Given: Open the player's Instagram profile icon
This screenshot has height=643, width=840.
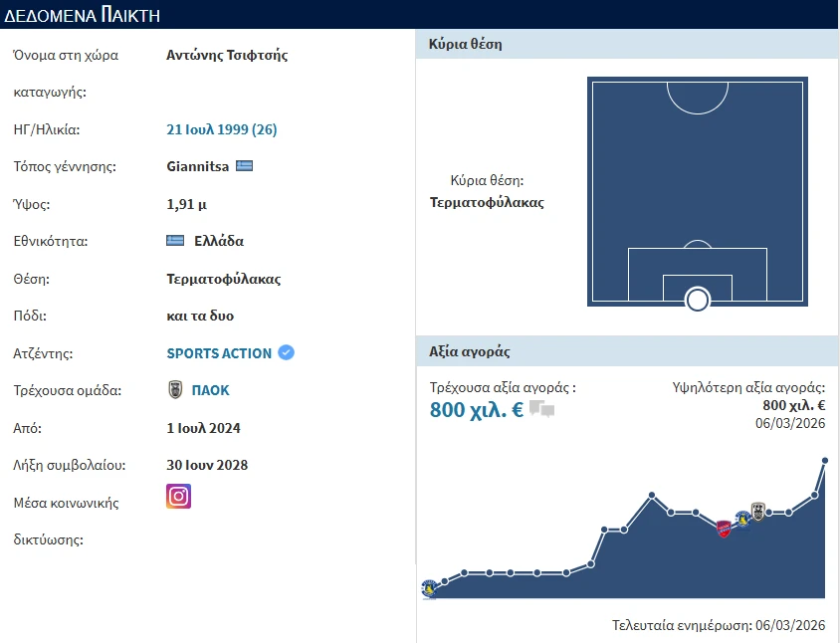Looking at the screenshot, I should [x=178, y=496].
